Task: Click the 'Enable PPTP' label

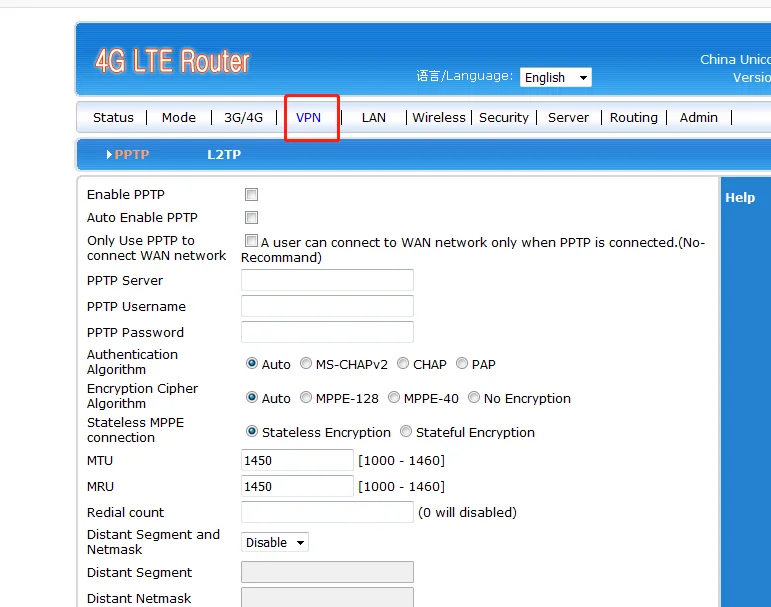Action: (126, 194)
